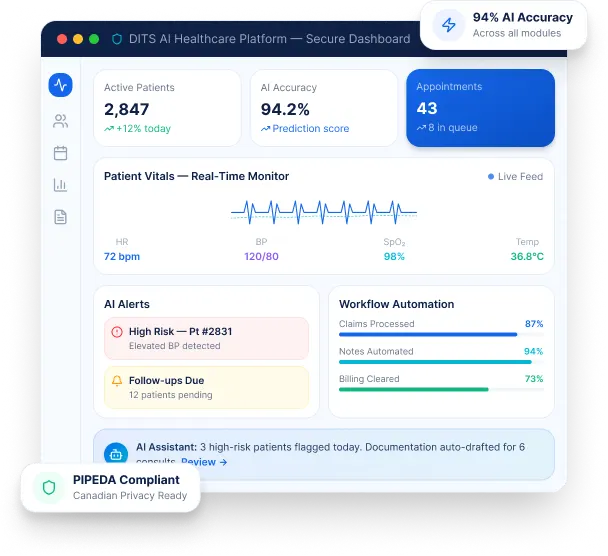Click the 94% AI Accuracy badge title

[x=523, y=17]
